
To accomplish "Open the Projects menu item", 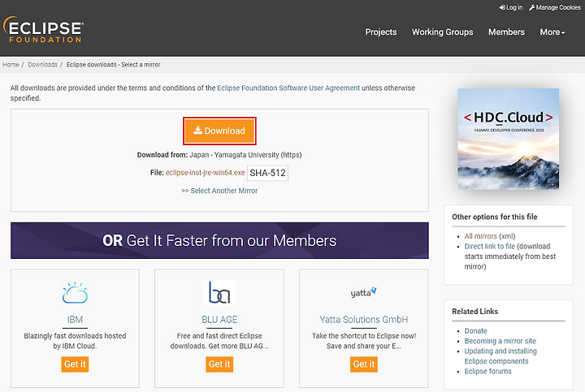I will click(x=381, y=32).
